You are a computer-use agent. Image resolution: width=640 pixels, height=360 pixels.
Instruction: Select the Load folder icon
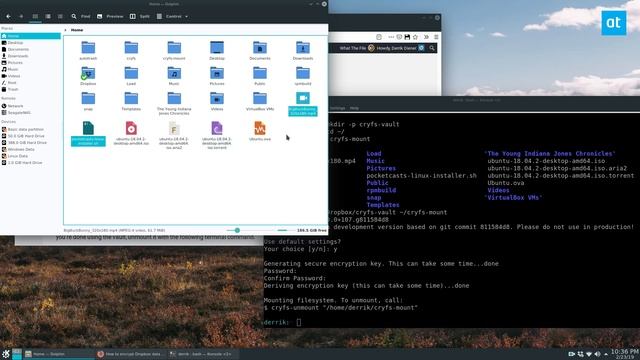[x=131, y=73]
